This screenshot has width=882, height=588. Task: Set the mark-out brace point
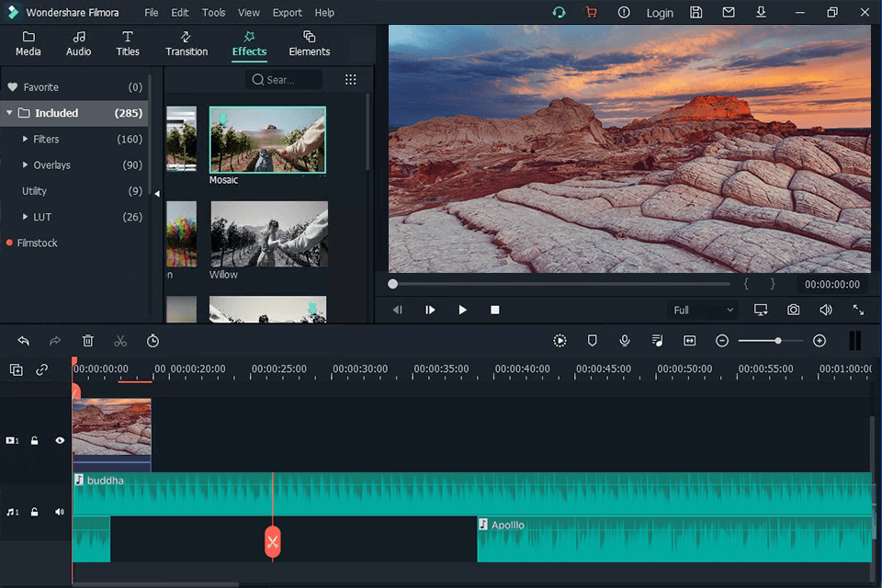[773, 284]
